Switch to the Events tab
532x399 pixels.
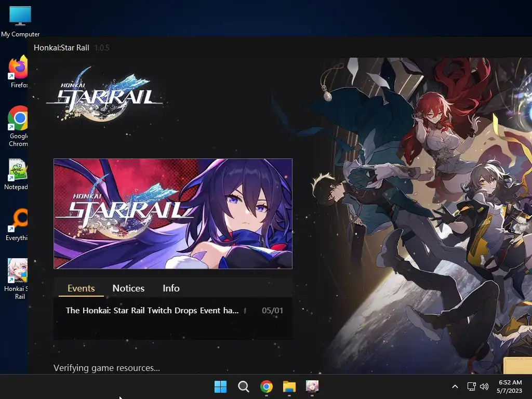point(81,288)
